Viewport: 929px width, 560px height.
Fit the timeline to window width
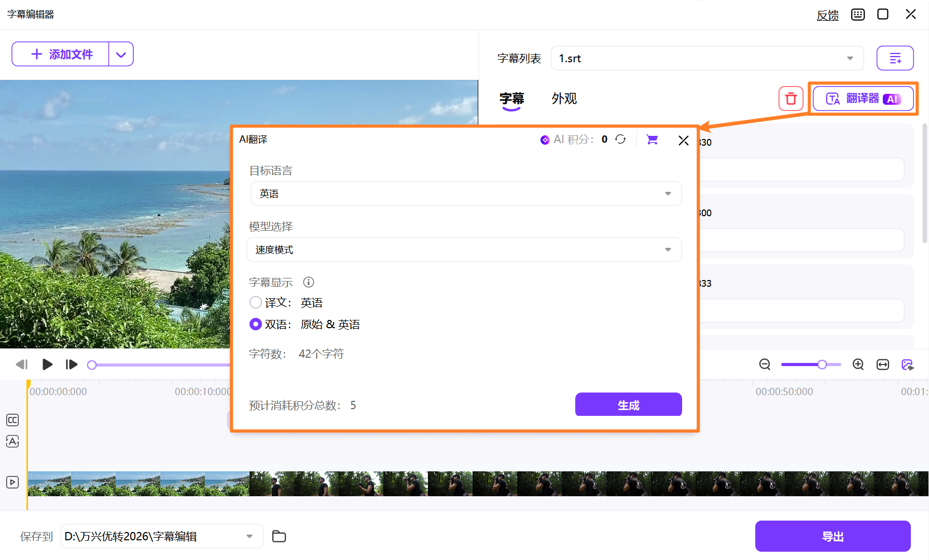tap(883, 365)
